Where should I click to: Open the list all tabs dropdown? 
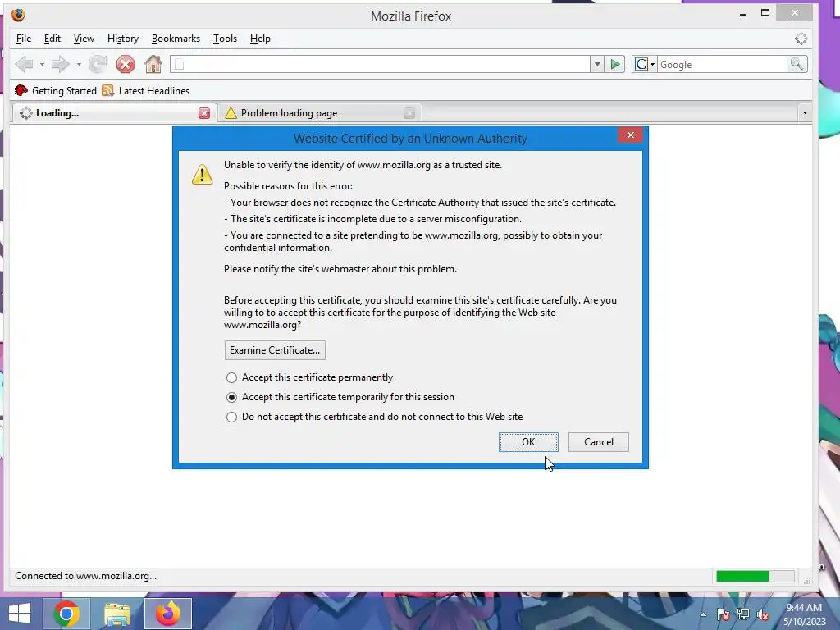tap(804, 113)
